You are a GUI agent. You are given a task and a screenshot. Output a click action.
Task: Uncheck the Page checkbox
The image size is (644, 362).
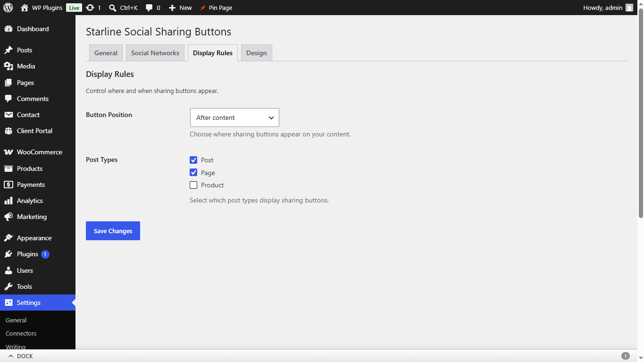pyautogui.click(x=193, y=172)
